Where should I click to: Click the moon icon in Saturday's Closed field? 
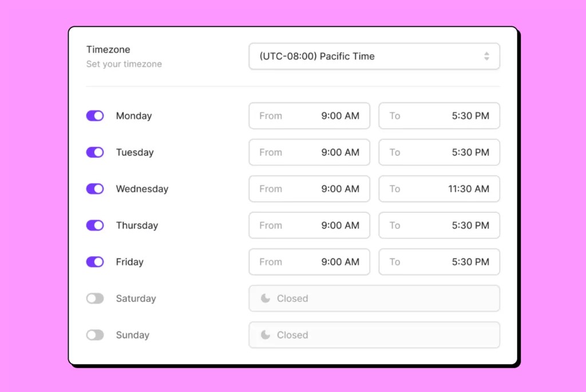tap(266, 298)
